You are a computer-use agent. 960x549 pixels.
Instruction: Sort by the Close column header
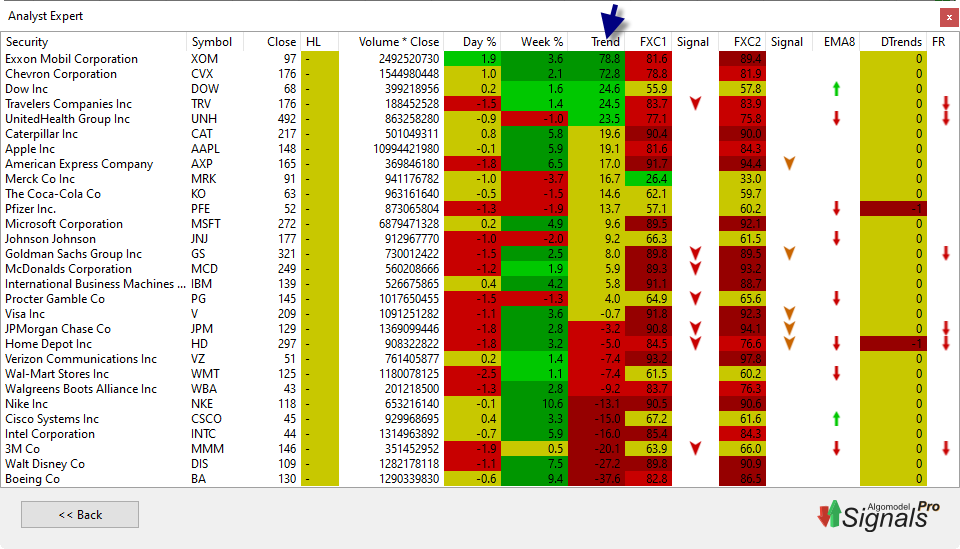[x=281, y=42]
